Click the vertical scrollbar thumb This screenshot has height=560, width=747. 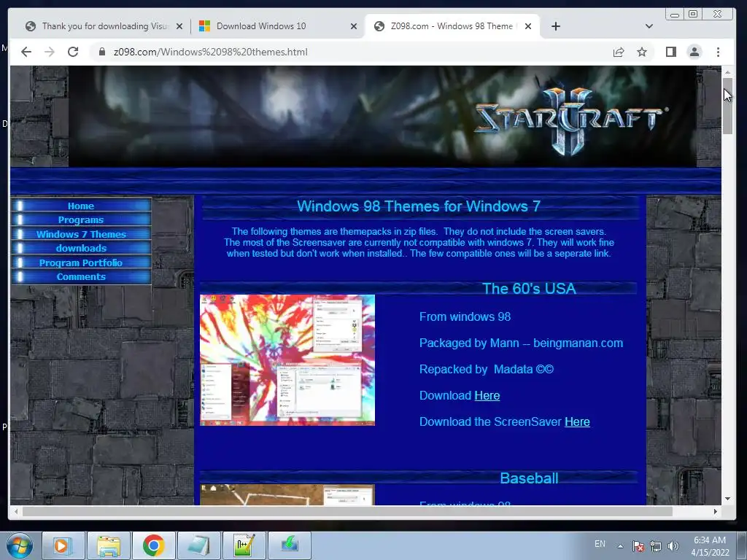pos(727,106)
